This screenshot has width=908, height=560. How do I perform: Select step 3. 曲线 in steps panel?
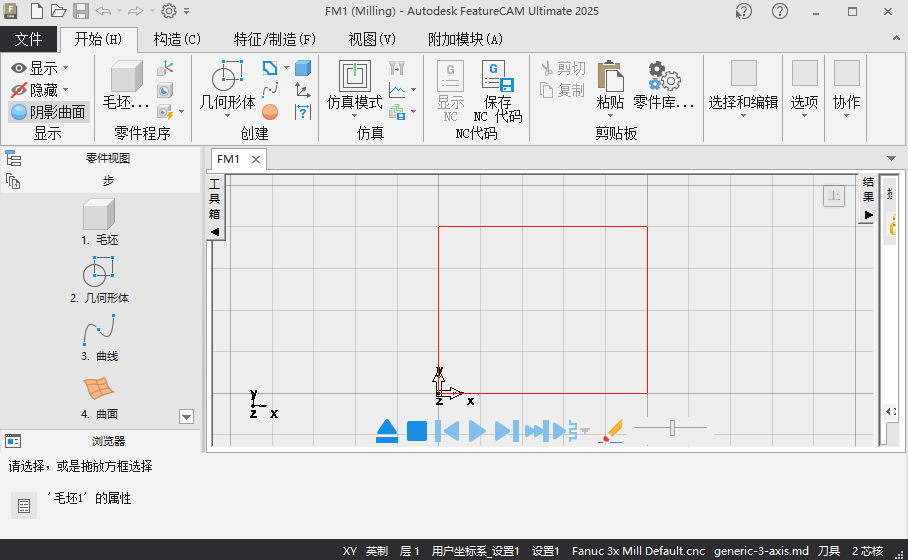[x=99, y=338]
